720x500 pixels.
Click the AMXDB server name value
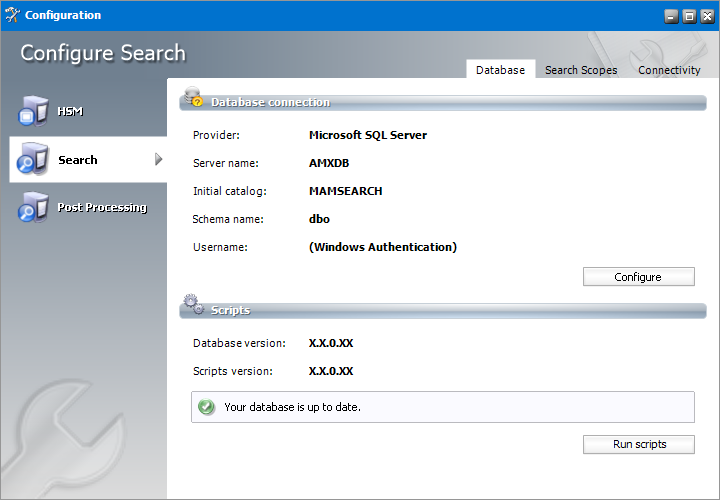tap(329, 163)
